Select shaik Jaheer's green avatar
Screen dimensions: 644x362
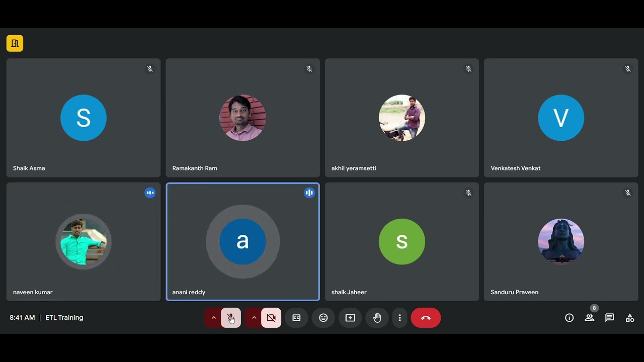coord(402,242)
